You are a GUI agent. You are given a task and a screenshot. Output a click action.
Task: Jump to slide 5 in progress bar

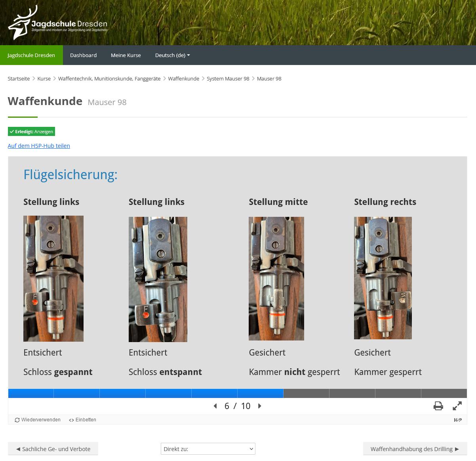point(214,393)
